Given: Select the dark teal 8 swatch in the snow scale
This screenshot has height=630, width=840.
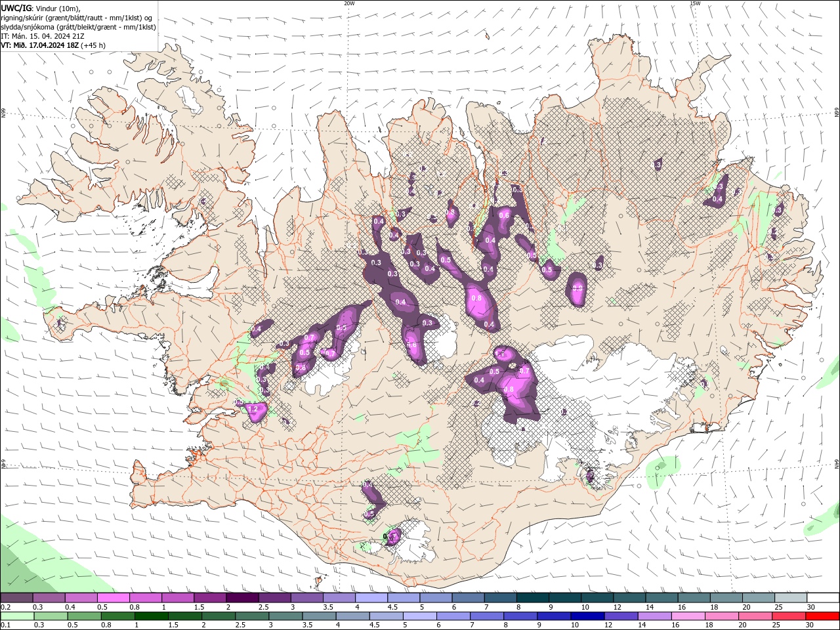Looking at the screenshot, I should point(533,598).
